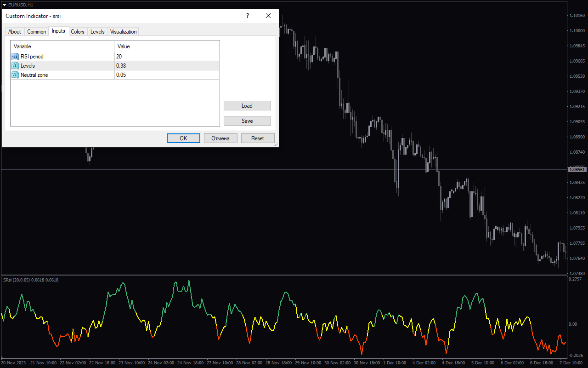Viewport: 588px width, 368px height.
Task: Click the 1.10000 price scale label
Action: coord(577,31)
